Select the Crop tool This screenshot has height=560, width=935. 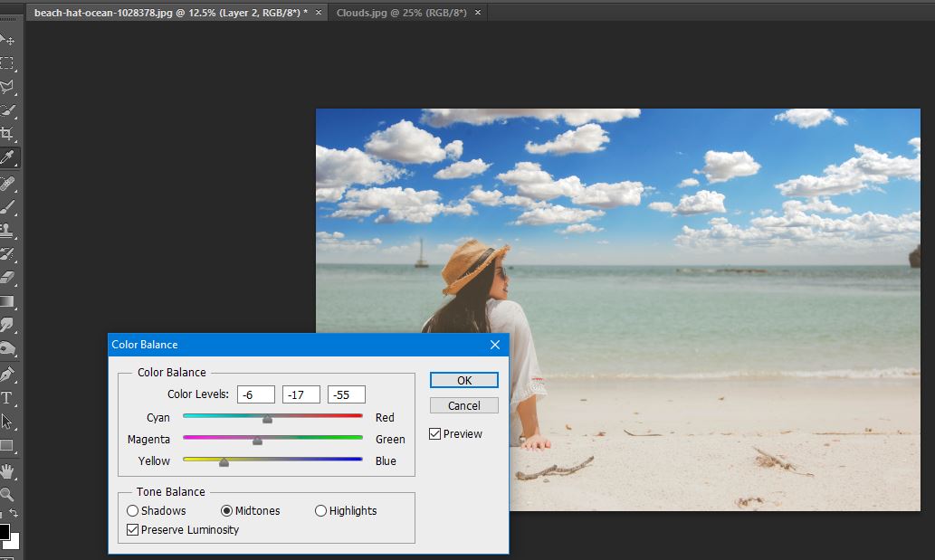click(x=7, y=134)
